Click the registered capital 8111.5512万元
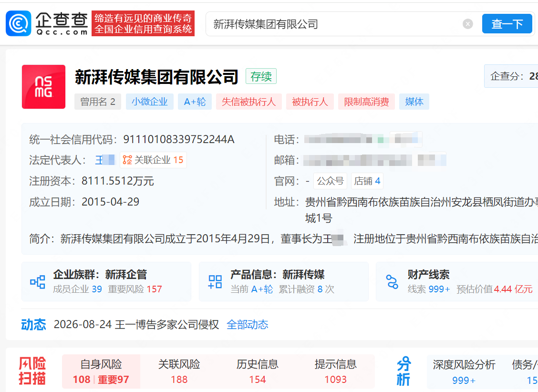 click(x=118, y=181)
